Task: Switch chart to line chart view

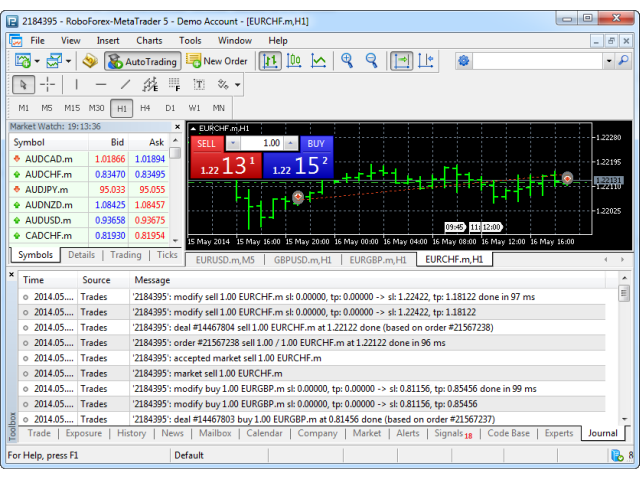Action: coord(318,61)
